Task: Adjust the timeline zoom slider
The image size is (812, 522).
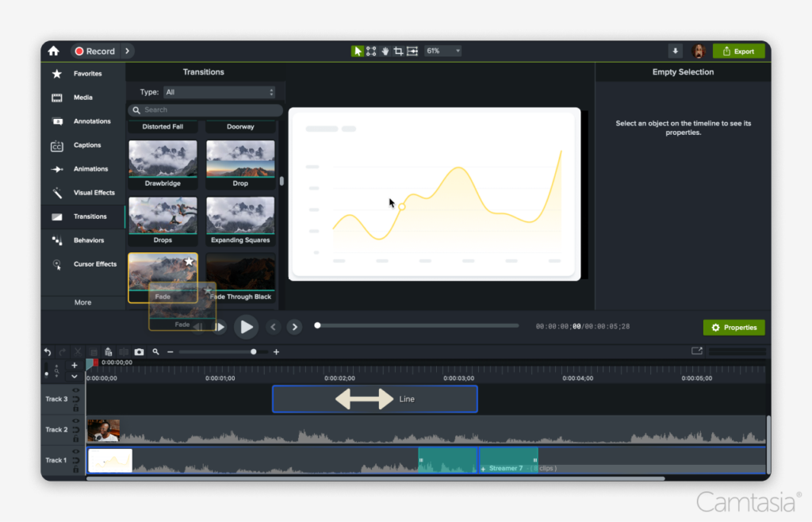Action: tap(223, 351)
